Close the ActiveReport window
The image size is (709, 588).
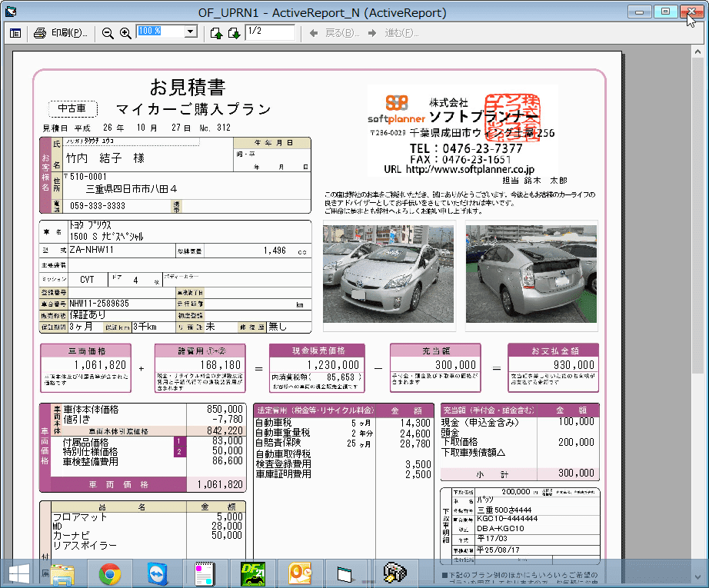pos(691,12)
